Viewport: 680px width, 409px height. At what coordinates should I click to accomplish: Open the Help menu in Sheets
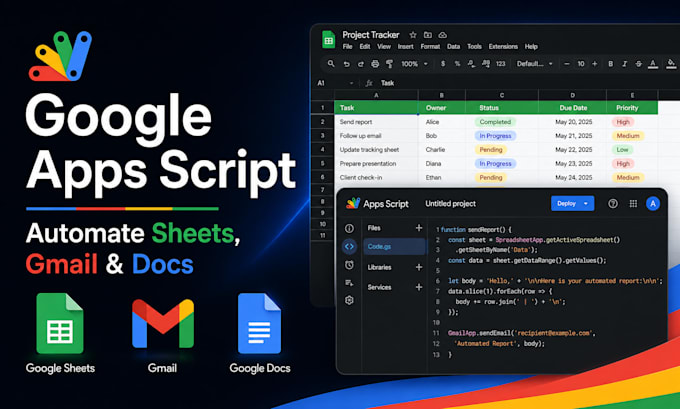click(x=531, y=46)
